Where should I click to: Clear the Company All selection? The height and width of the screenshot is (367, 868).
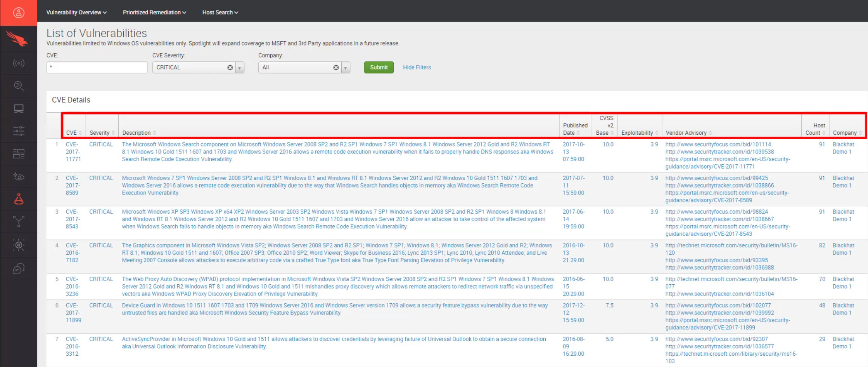pyautogui.click(x=336, y=68)
